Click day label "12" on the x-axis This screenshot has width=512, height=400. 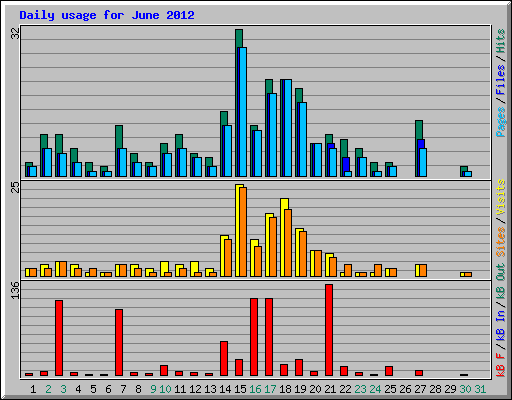195,389
